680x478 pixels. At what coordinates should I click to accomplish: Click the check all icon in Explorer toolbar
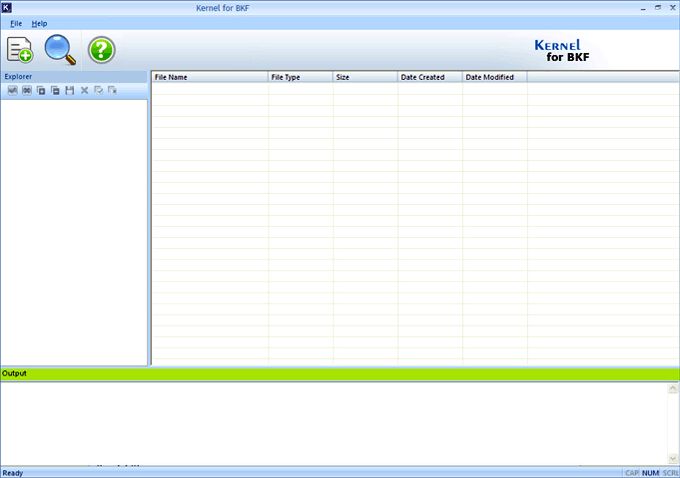13,90
